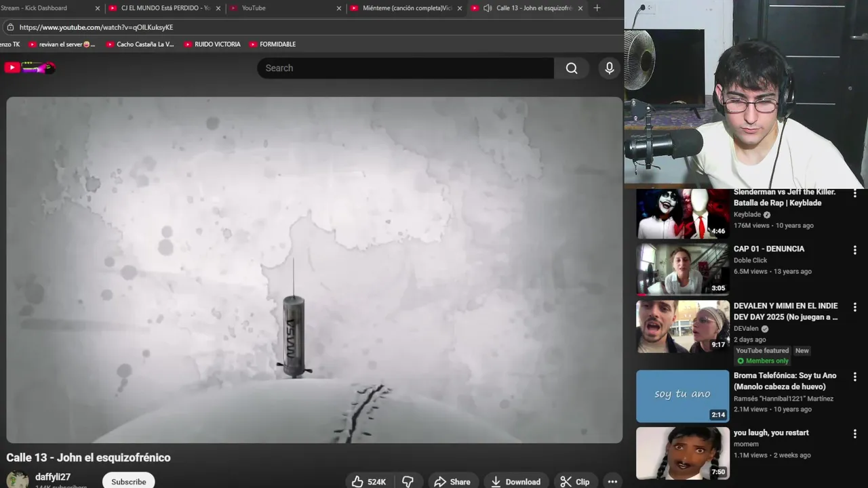The height and width of the screenshot is (488, 868).
Task: Open title Broma Telefónica: Soy tu Ano
Action: [x=785, y=381]
